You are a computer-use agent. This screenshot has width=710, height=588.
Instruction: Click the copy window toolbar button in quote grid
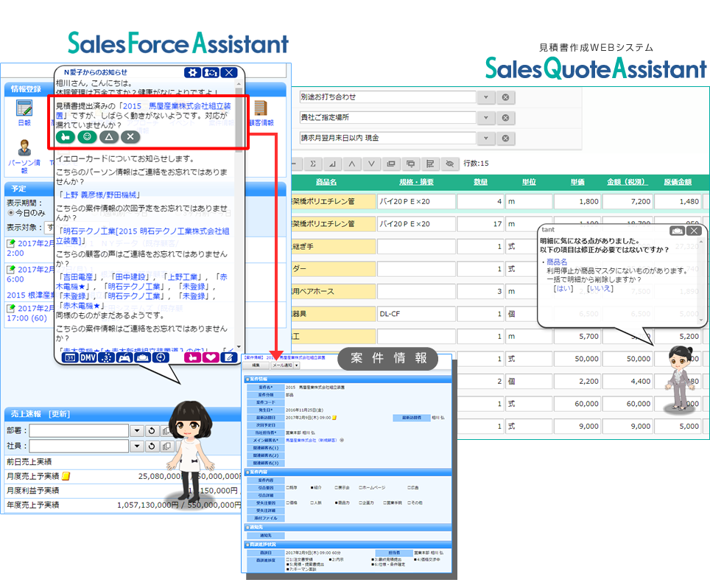pos(391,164)
